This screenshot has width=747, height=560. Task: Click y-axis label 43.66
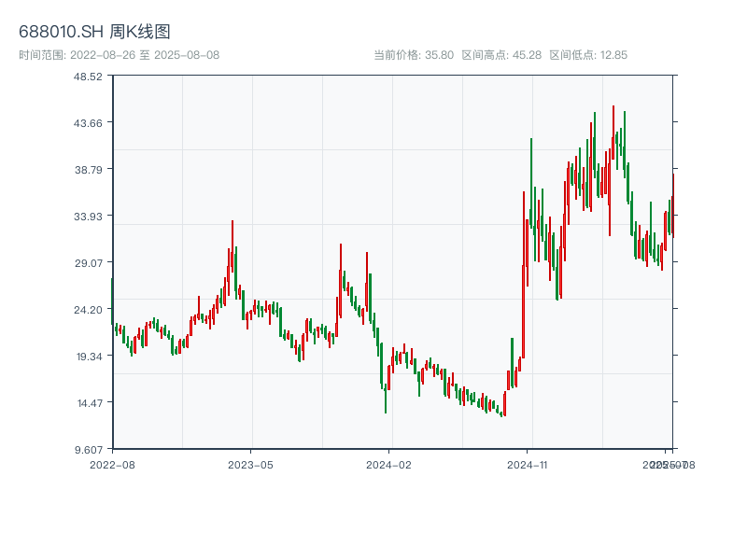click(88, 123)
